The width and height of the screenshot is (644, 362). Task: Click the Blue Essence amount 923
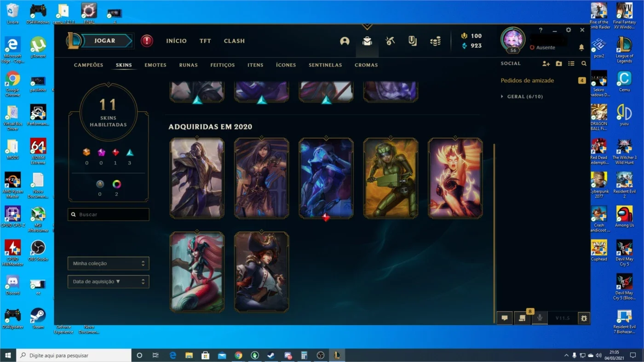click(476, 45)
